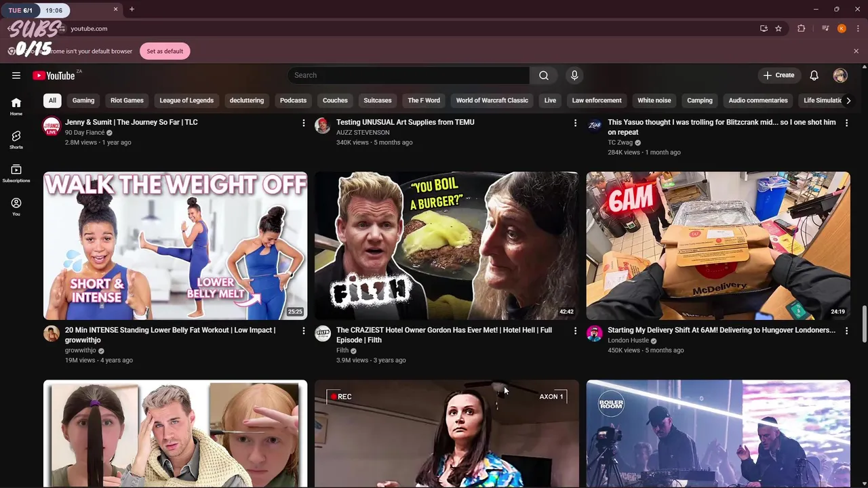Open options for Jenny & Sumit video
Viewport: 868px width, 488px height.
click(x=303, y=123)
